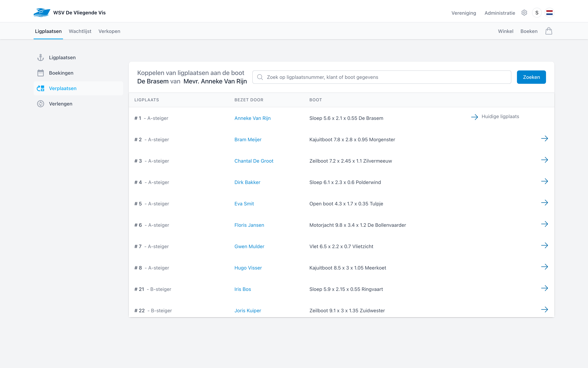The image size is (588, 368).
Task: Click the renew icon beside Verlengen
Action: coord(41,104)
